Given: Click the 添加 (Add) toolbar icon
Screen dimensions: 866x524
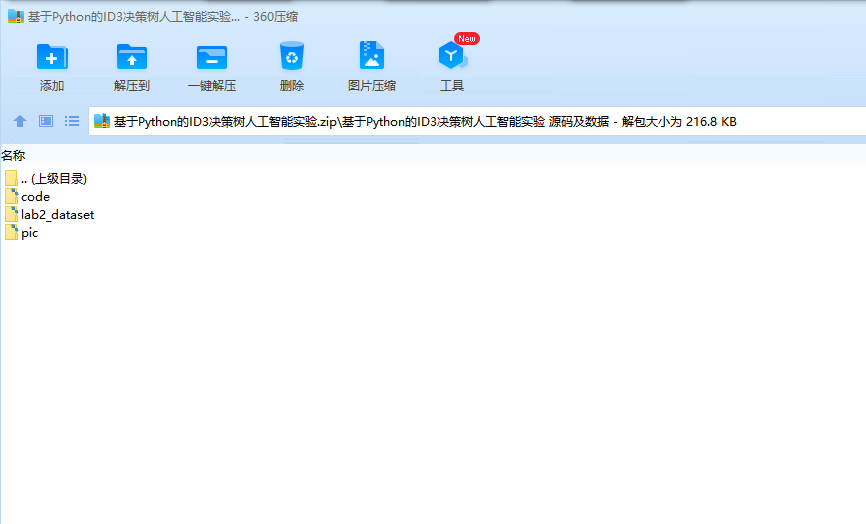Looking at the screenshot, I should [52, 56].
